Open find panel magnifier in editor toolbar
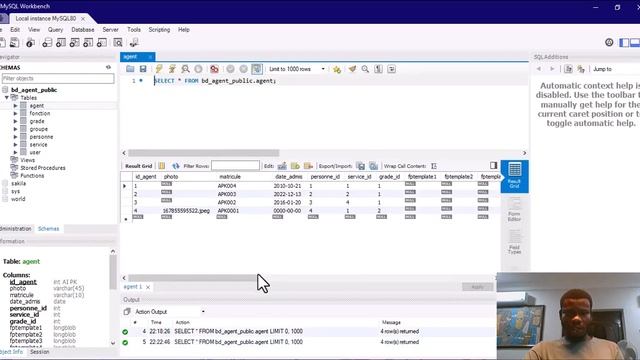640x360 pixels. tap(365, 69)
